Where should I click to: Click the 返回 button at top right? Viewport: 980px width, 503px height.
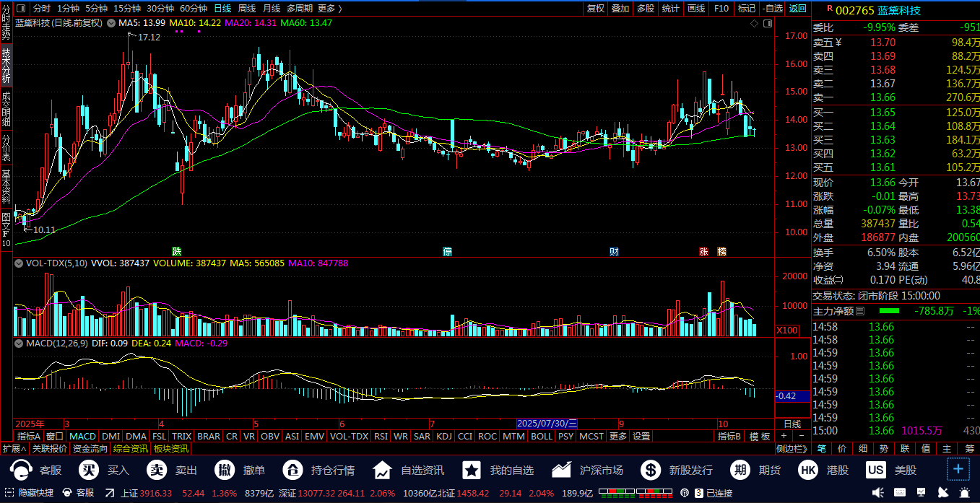coord(797,9)
